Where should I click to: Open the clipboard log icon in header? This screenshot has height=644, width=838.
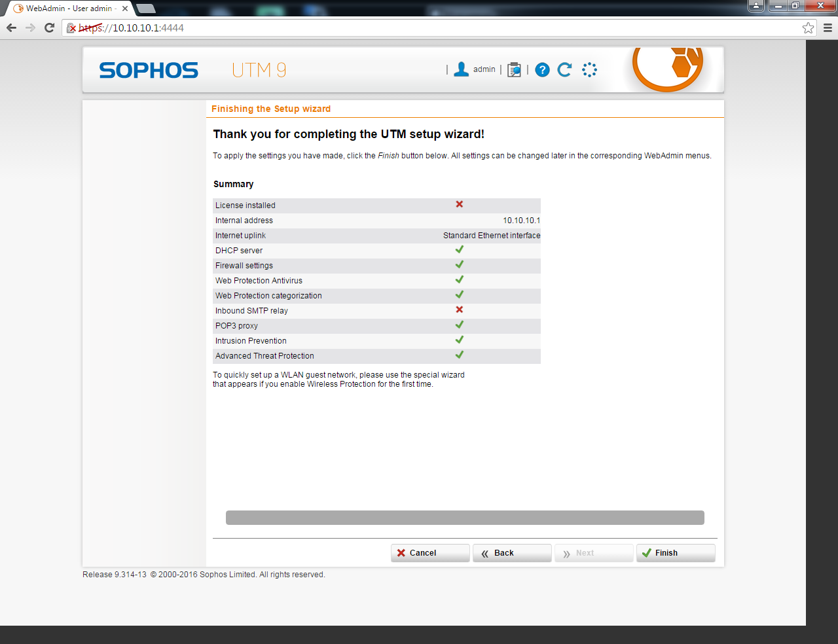(x=515, y=69)
